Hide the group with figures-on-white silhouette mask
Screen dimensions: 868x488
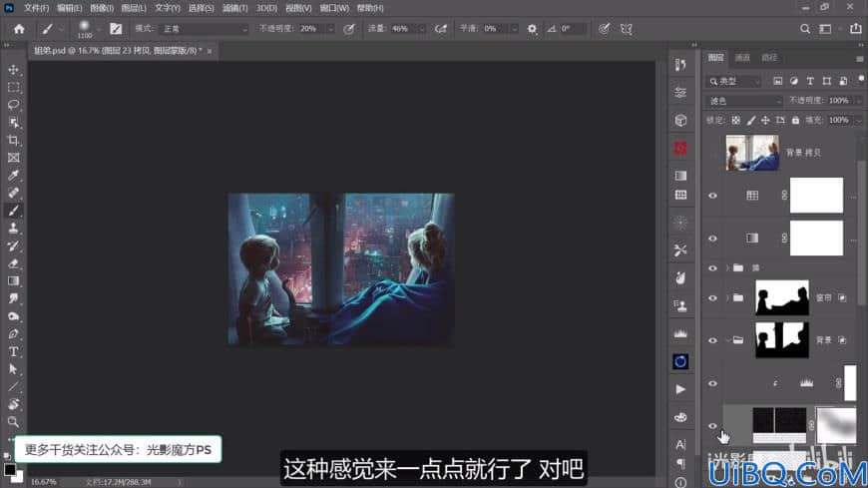[x=713, y=298]
